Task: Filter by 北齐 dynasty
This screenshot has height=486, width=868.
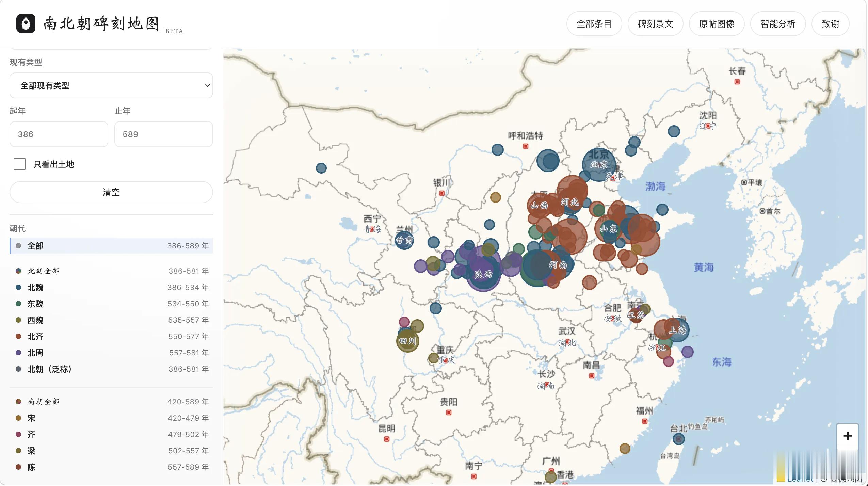Action: [111, 336]
